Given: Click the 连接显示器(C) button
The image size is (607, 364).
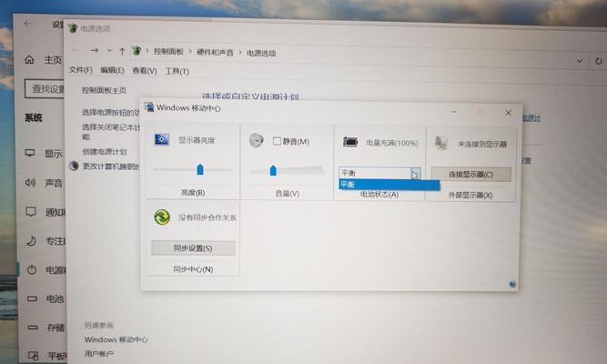Looking at the screenshot, I should click(470, 174).
